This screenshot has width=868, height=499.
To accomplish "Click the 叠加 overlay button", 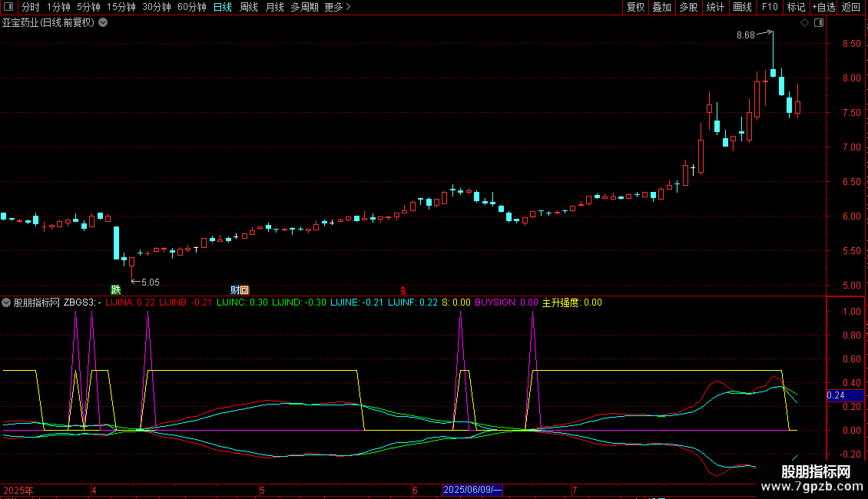I will click(662, 7).
